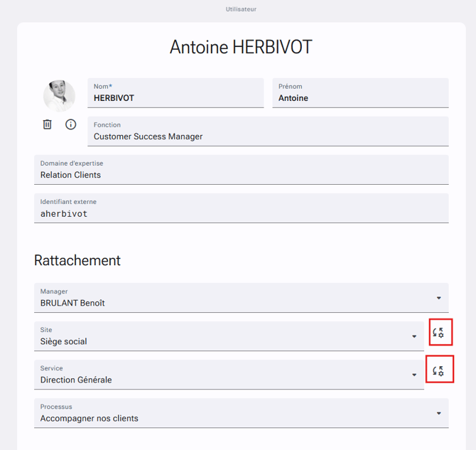Open the Site dropdown arrow

414,336
